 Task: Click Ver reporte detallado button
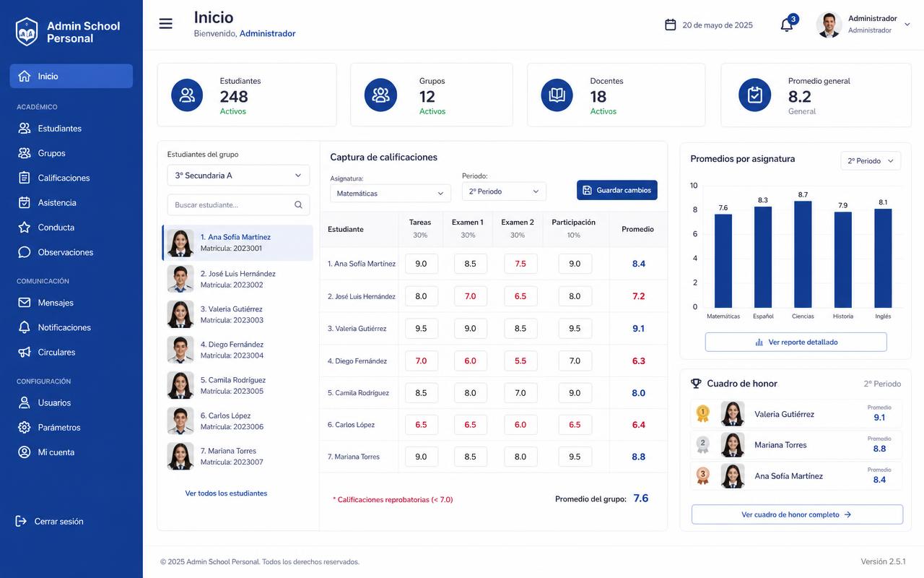pyautogui.click(x=796, y=342)
